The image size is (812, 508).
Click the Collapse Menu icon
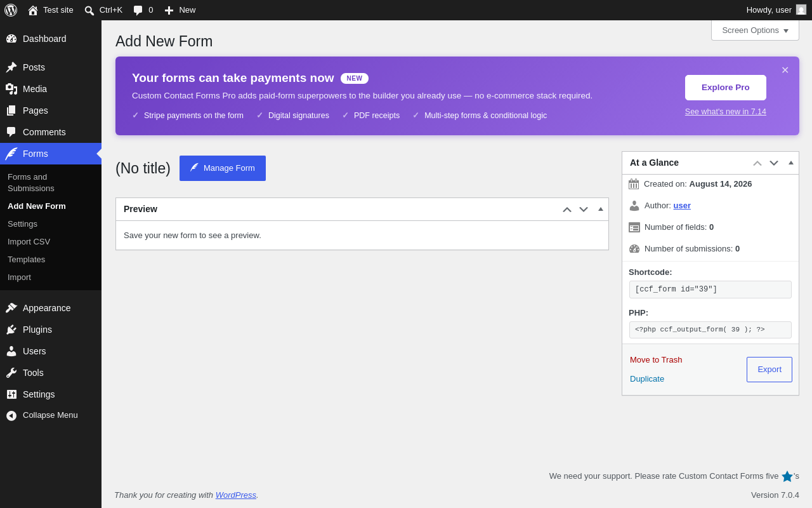pos(11,415)
